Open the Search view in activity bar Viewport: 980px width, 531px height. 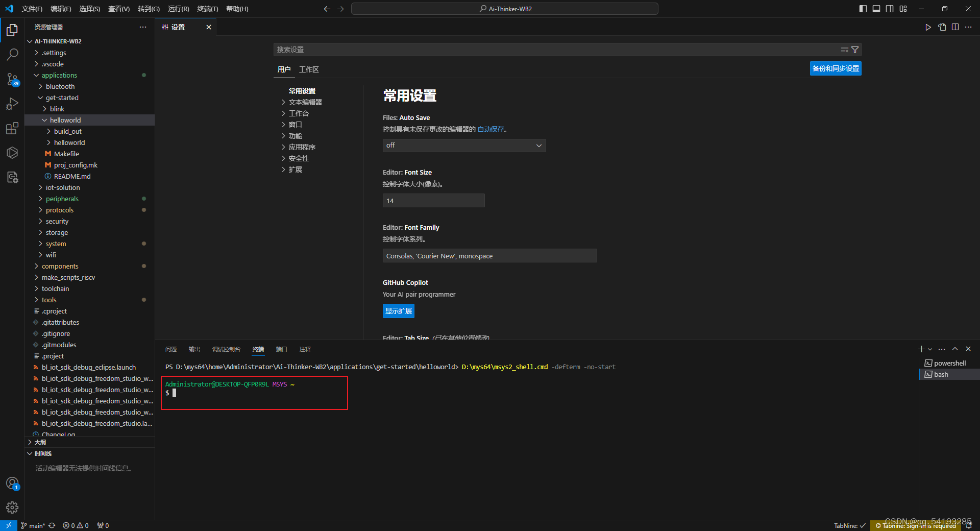coord(12,55)
